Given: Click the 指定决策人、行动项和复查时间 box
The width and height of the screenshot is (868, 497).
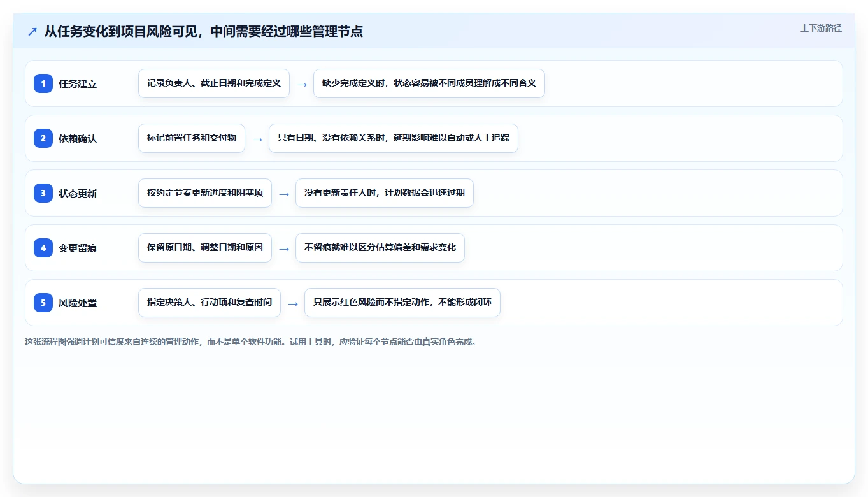Looking at the screenshot, I should click(x=210, y=303).
